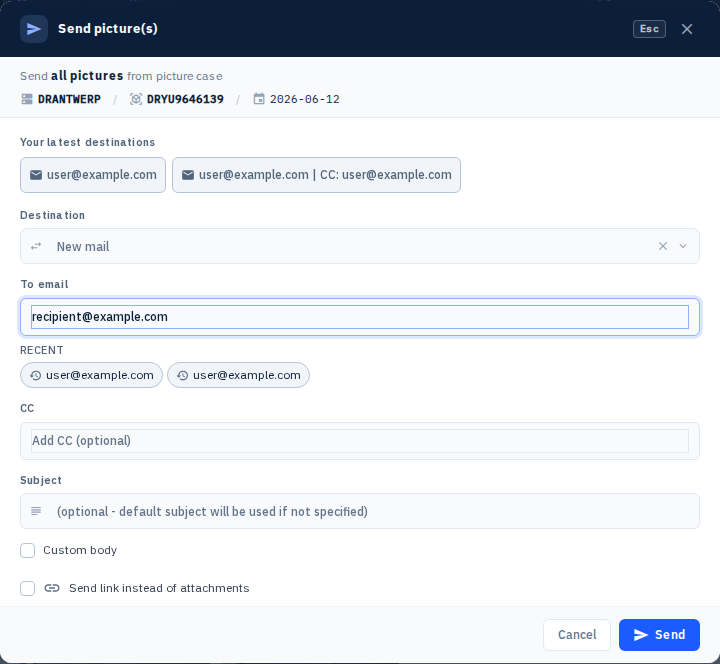Enable the Custom body checkbox

point(28,550)
